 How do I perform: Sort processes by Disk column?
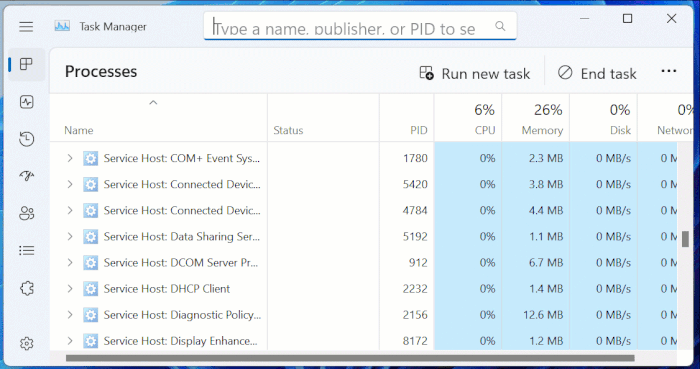pos(604,118)
